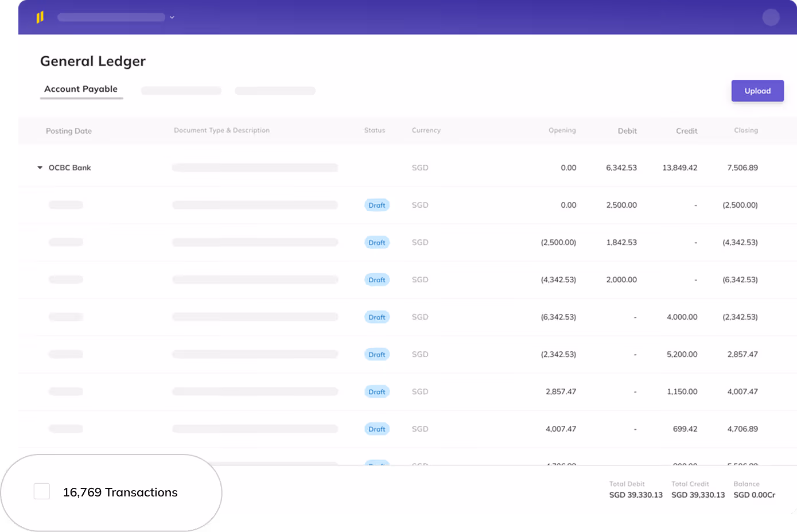Expand the OCBC Bank ledger triangle
This screenshot has width=797, height=532.
point(40,167)
